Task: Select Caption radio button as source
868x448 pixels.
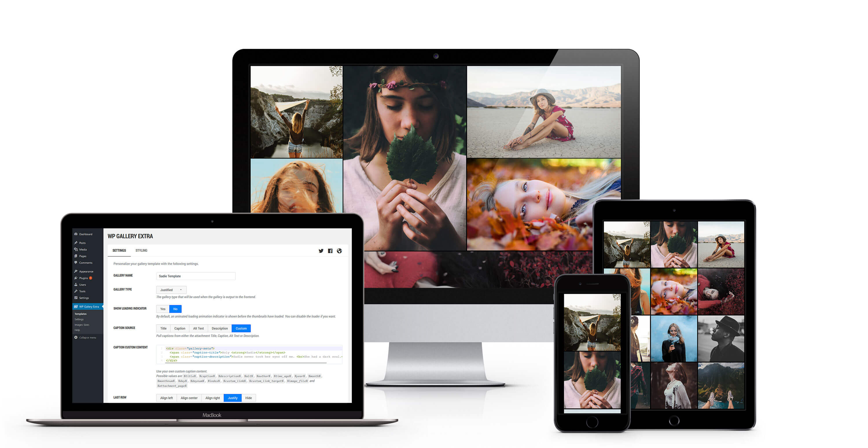Action: click(180, 328)
